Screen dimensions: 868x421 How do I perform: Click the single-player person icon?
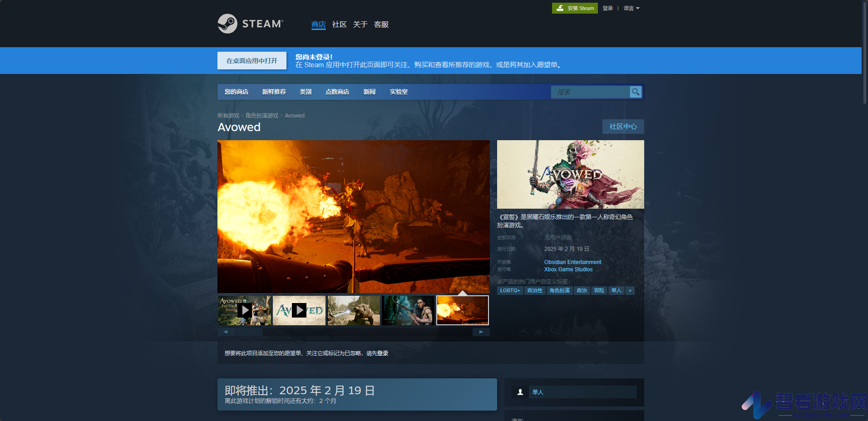pyautogui.click(x=520, y=392)
